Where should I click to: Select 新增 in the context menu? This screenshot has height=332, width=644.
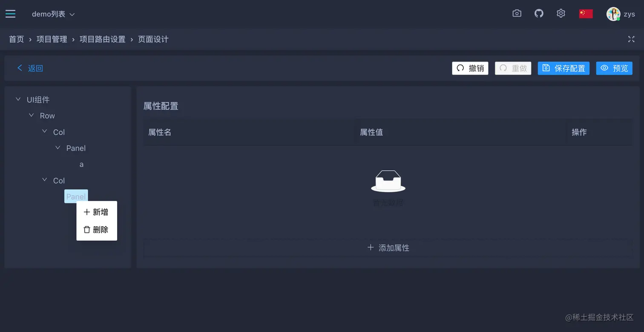point(96,212)
